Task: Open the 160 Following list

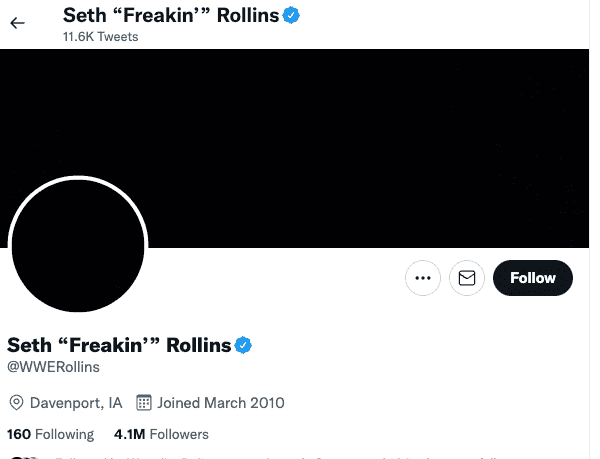Action: click(50, 434)
